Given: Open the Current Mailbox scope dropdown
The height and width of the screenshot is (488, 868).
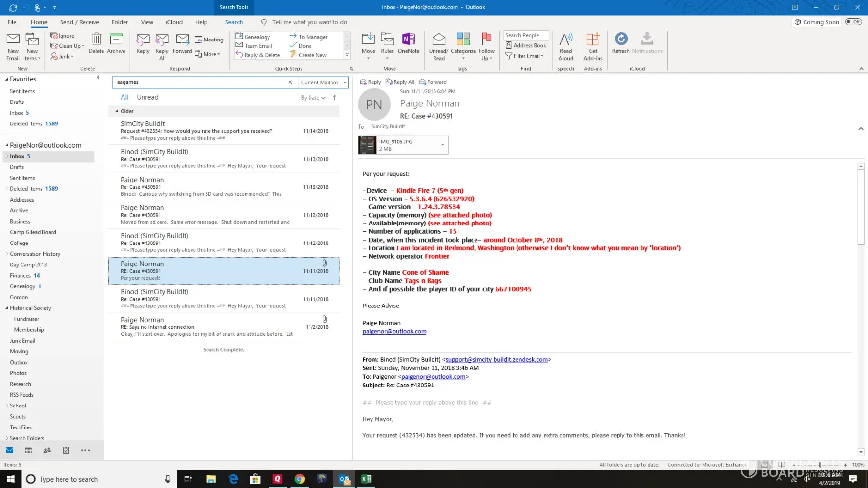Looking at the screenshot, I should click(x=323, y=82).
